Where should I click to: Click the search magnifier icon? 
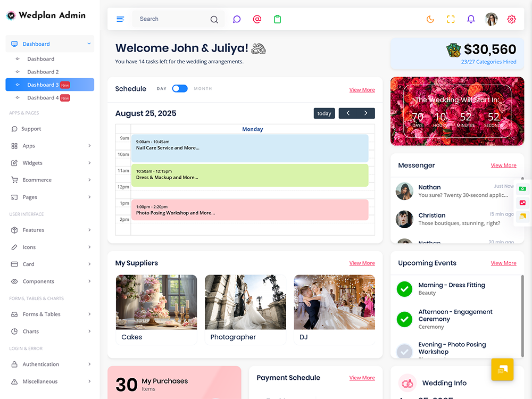pos(214,19)
